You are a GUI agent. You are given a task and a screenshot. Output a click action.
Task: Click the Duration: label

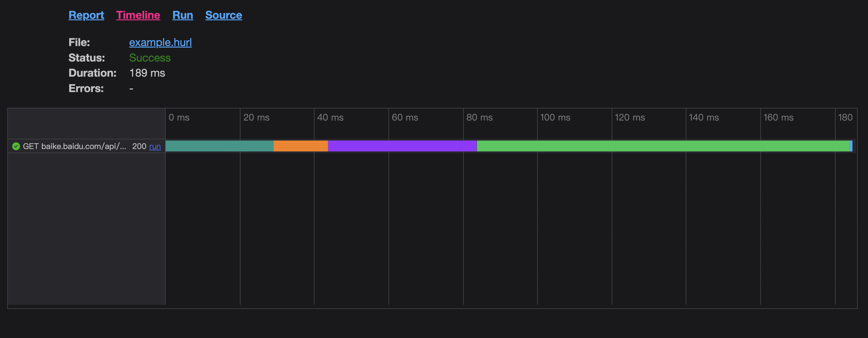[x=92, y=73]
